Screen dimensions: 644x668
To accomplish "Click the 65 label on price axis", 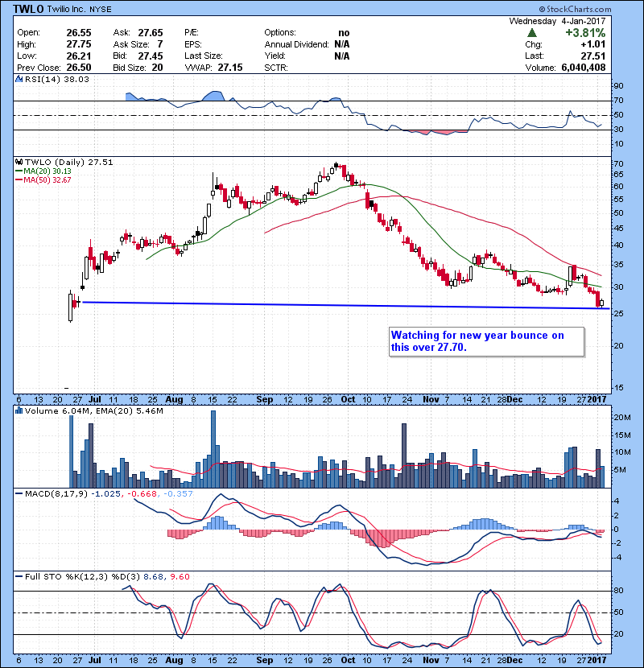I will pos(618,174).
